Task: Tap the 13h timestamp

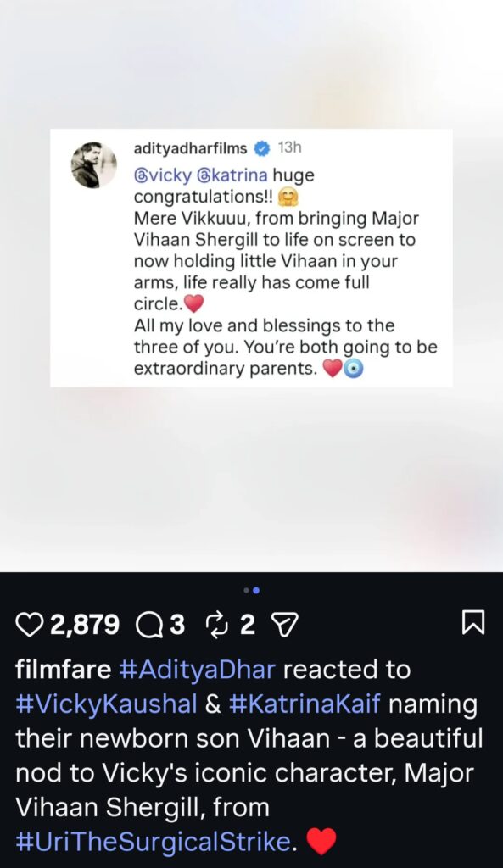Action: pyautogui.click(x=290, y=147)
